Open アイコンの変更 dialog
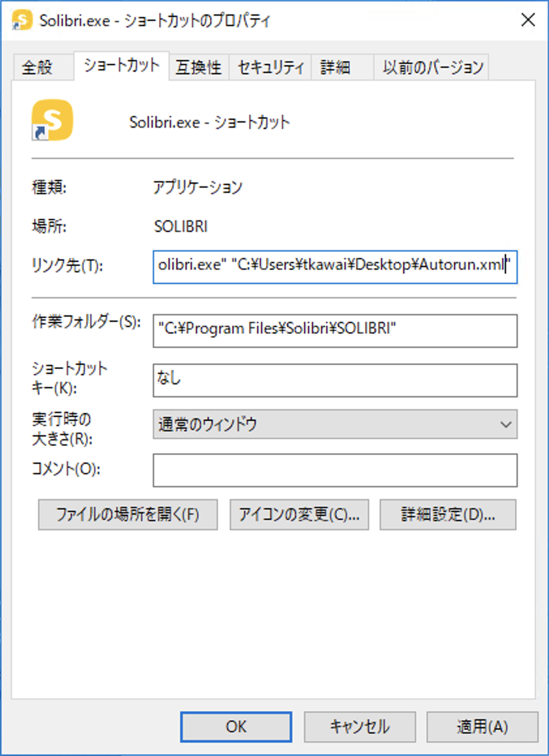 (299, 514)
